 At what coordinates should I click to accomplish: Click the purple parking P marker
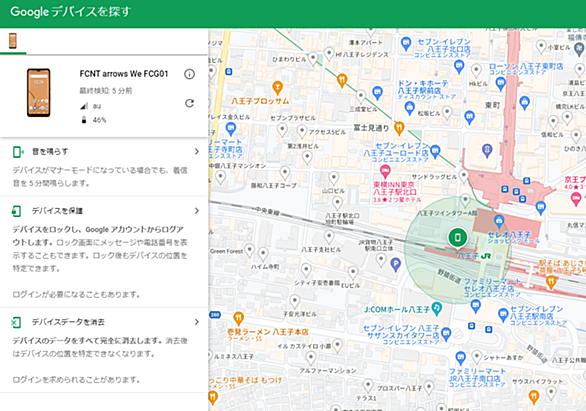[395, 265]
